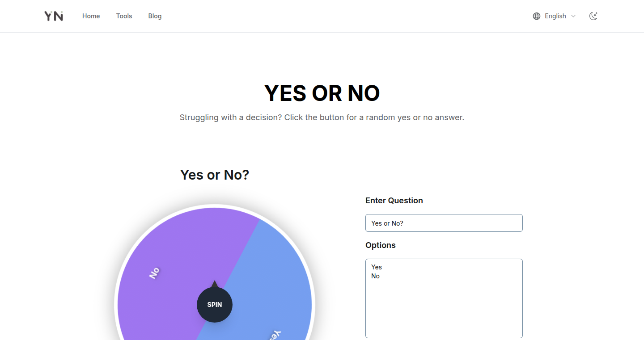Viewport: 644px width, 340px height.
Task: Click the YES OR NO main heading
Action: coord(322,93)
